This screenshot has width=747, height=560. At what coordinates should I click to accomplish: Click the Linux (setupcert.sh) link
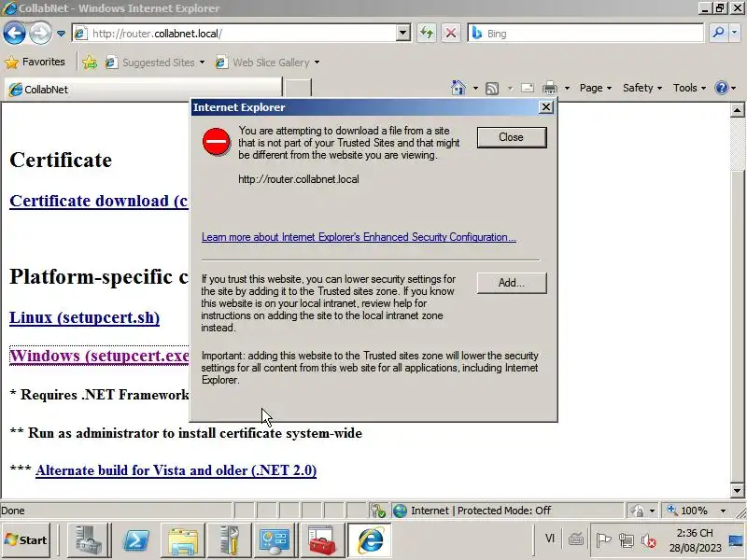pyautogui.click(x=84, y=317)
